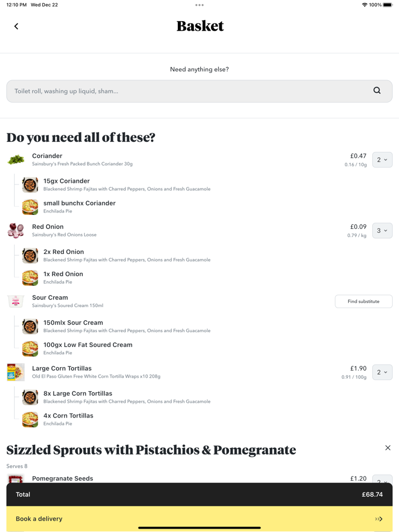Tap the three-dot multitasking menu at top

pos(199,5)
